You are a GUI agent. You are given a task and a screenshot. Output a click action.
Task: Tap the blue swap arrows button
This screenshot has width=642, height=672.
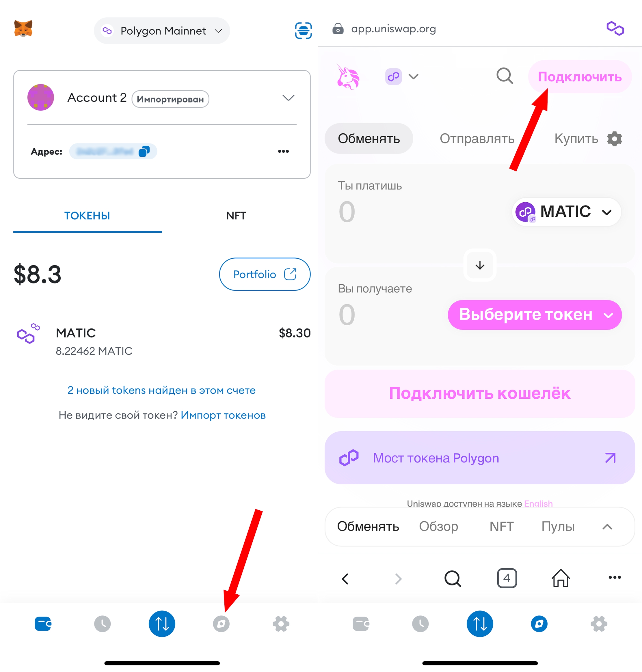coord(162,624)
